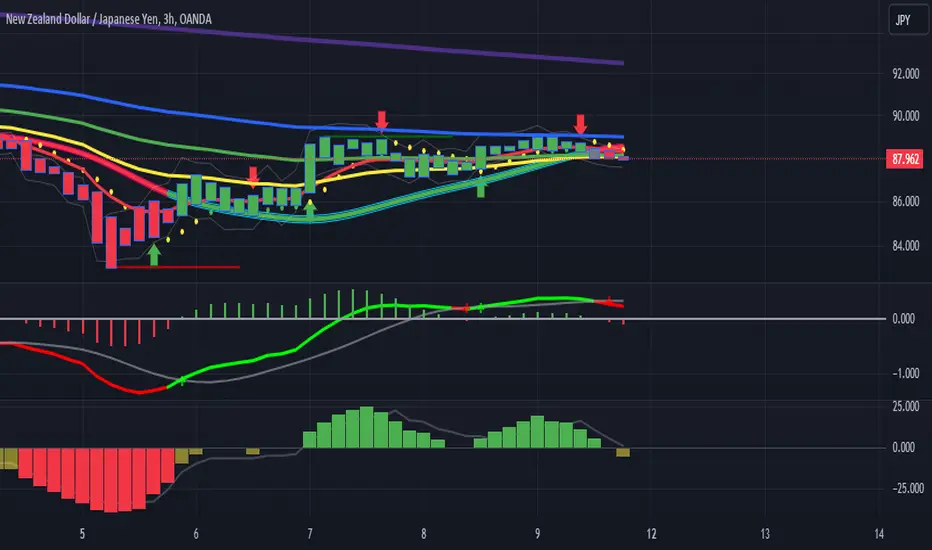Viewport: 932px width, 550px height.
Task: Click date label 9 on time axis
Action: pyautogui.click(x=537, y=534)
